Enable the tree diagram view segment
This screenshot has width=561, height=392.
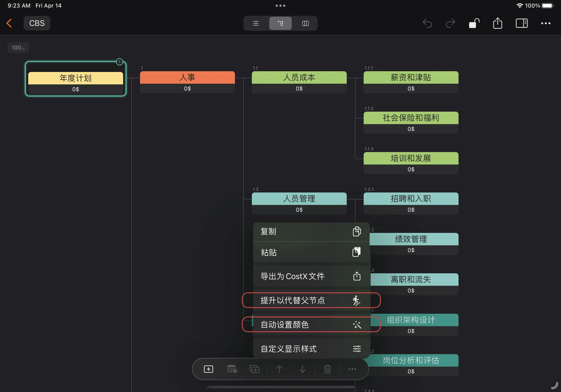(280, 23)
